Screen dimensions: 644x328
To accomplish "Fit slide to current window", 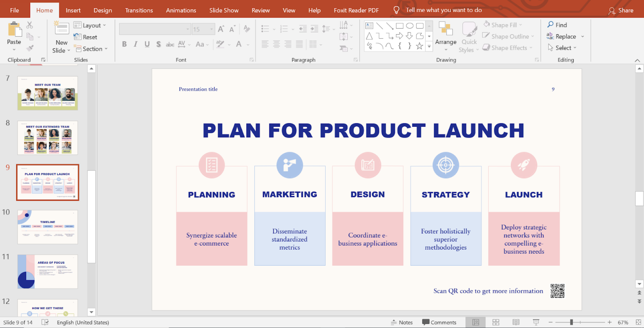I will click(x=638, y=322).
